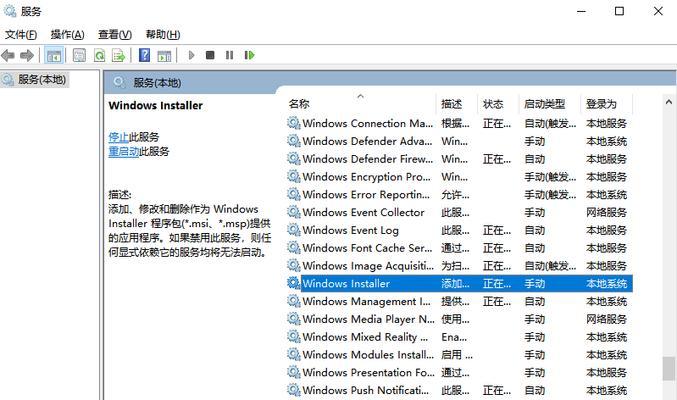Select the Windows Encryption Pro... service name
This screenshot has height=400, width=677.
coord(367,177)
